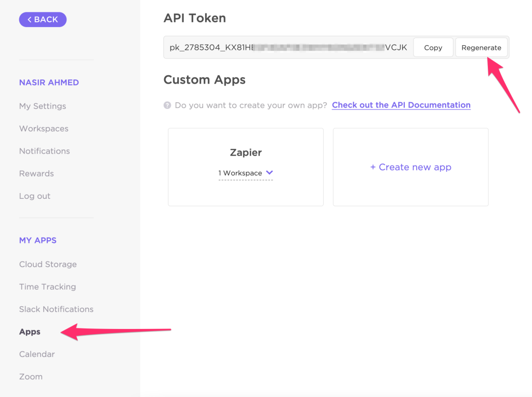This screenshot has width=532, height=397.
Task: Open the Slack Notifications settings
Action: [x=56, y=309]
